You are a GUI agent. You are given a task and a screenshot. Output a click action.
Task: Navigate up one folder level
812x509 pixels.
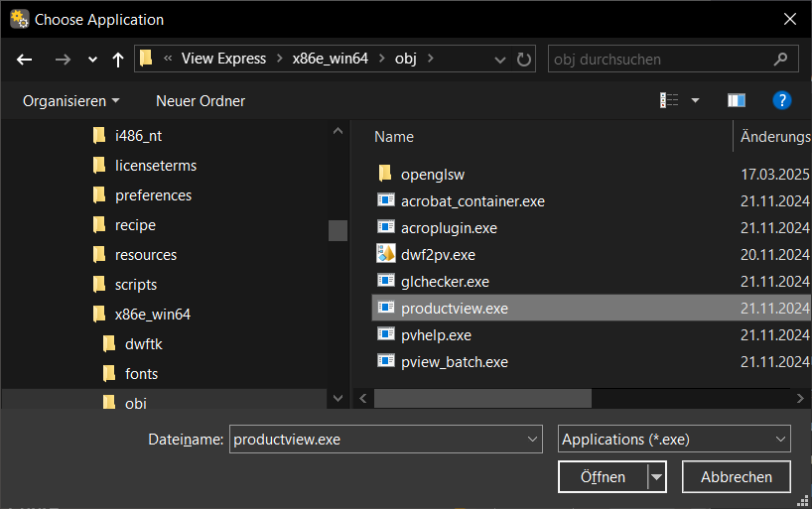pyautogui.click(x=118, y=60)
